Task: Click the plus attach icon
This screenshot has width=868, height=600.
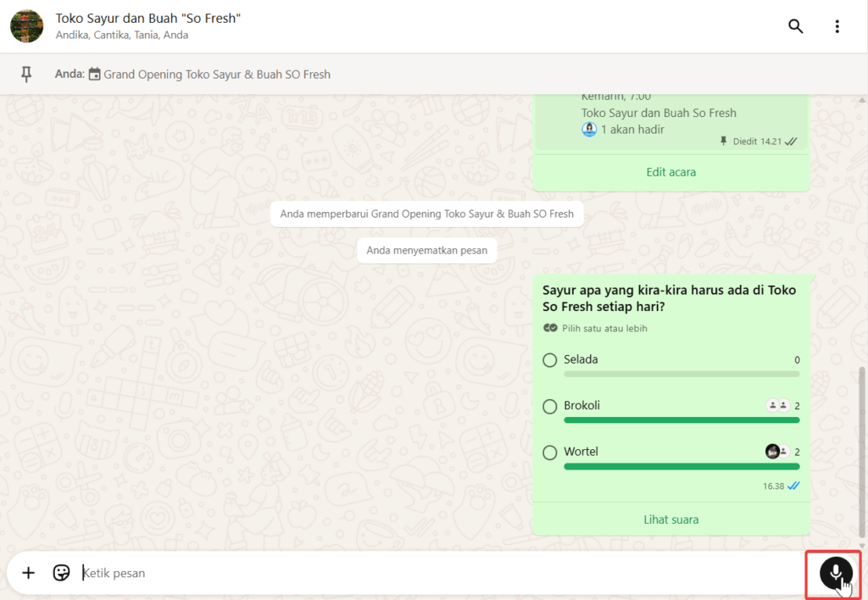Action: pos(28,573)
